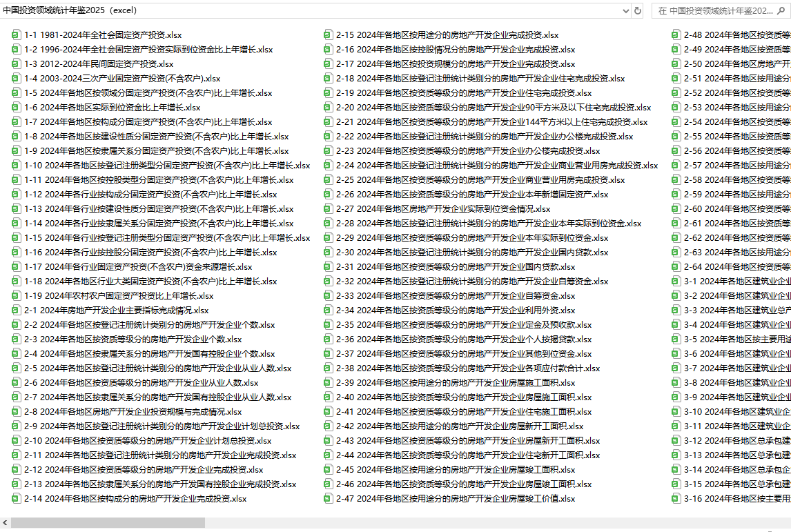Select file 2-37 房地产开发企业其他到位资金
This screenshot has width=791, height=532.
[x=464, y=353]
